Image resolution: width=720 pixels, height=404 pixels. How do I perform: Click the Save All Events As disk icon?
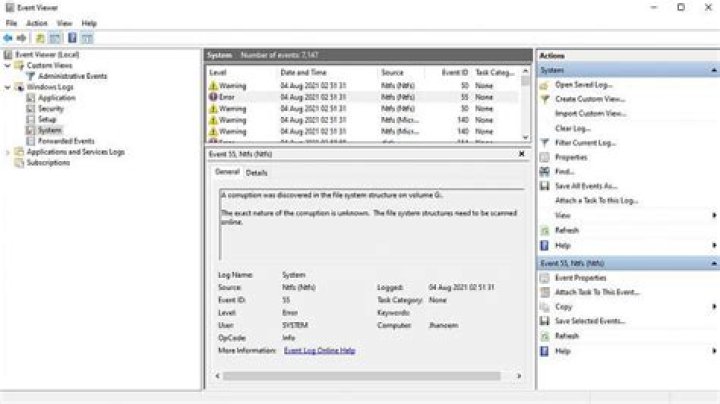click(x=545, y=186)
